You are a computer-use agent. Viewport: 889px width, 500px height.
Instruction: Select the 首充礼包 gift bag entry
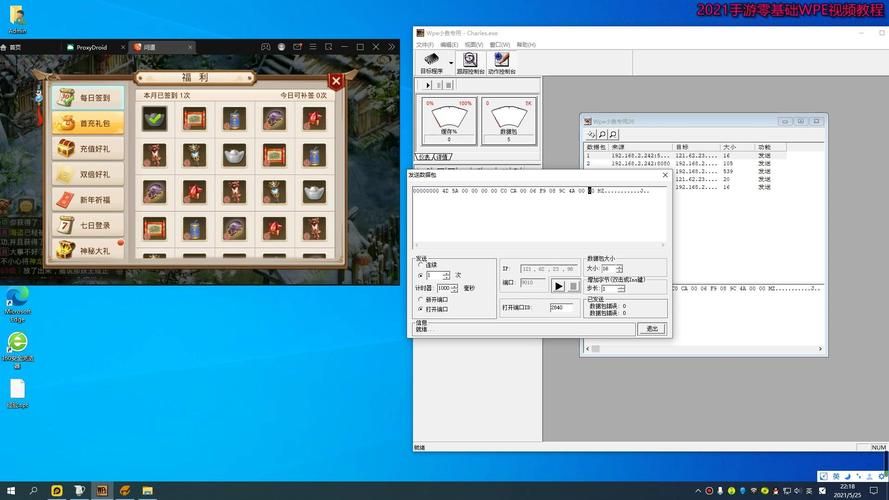coord(89,123)
